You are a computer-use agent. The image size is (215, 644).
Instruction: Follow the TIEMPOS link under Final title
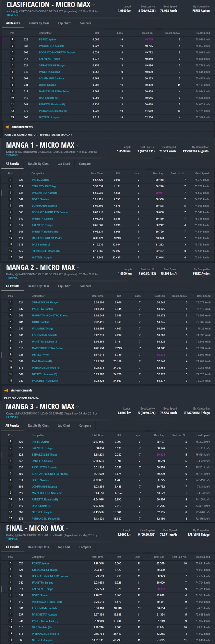[x=12, y=539]
